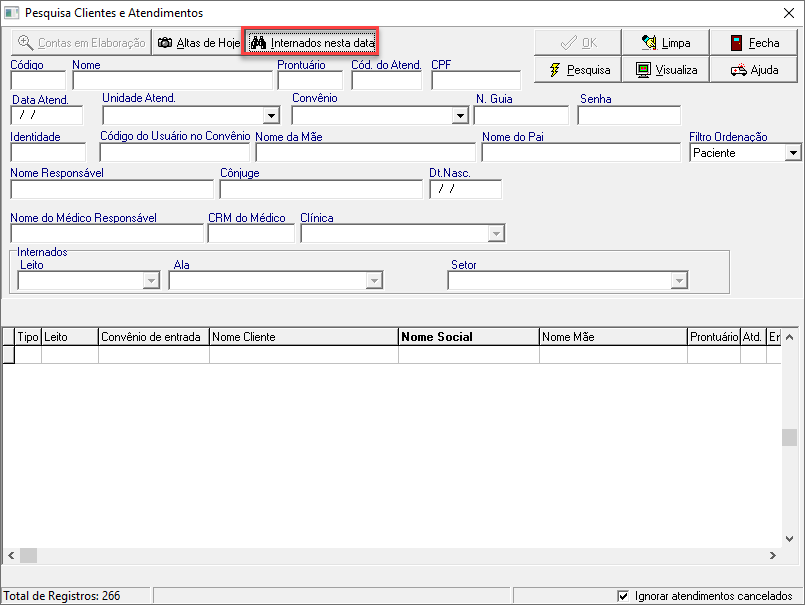Focus the top Prontuário input field
This screenshot has width=805, height=605.
tap(310, 81)
